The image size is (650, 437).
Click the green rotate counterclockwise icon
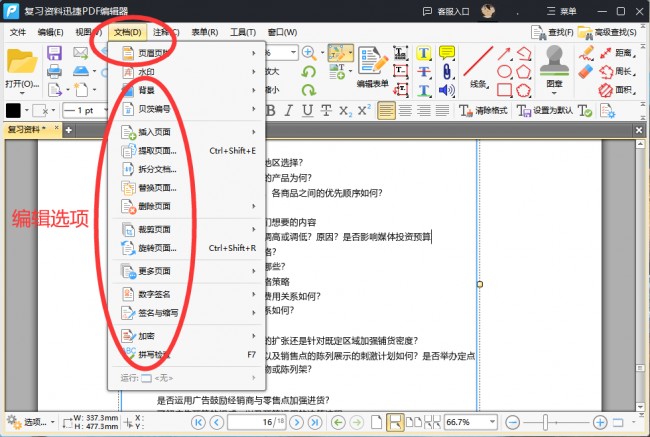click(x=308, y=72)
